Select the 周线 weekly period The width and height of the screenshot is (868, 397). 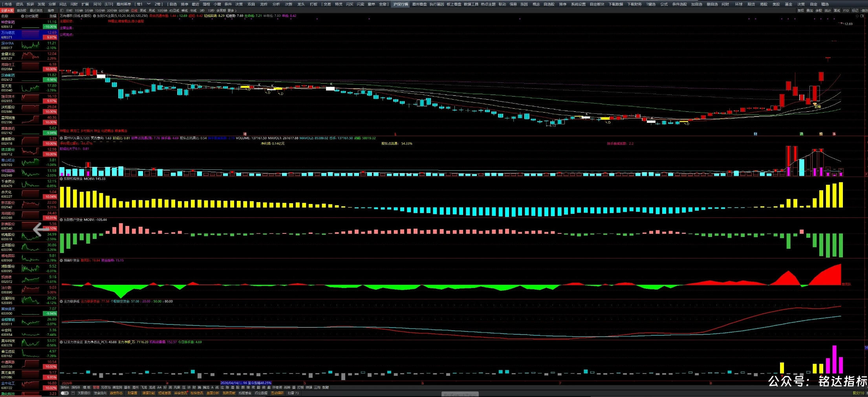[x=143, y=11]
